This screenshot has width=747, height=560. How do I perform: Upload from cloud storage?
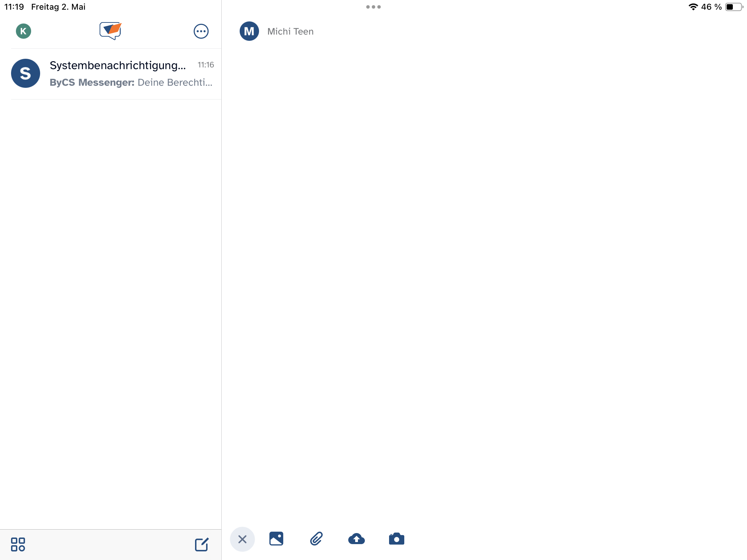click(356, 539)
